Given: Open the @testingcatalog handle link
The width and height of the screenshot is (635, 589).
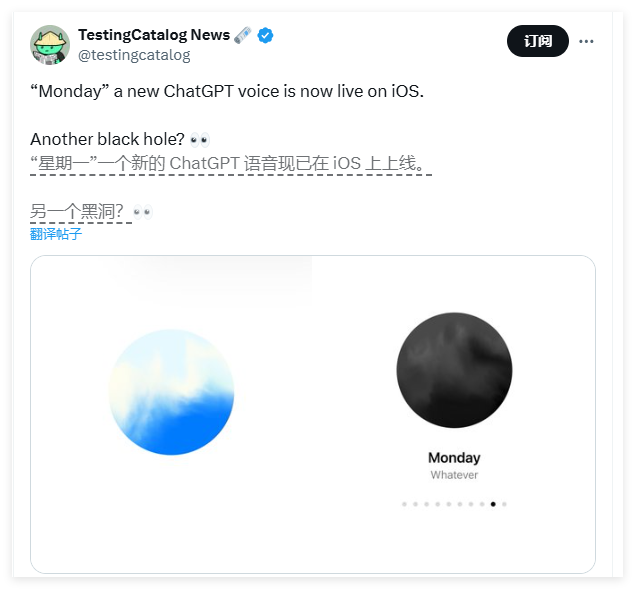Looking at the screenshot, I should (x=134, y=55).
